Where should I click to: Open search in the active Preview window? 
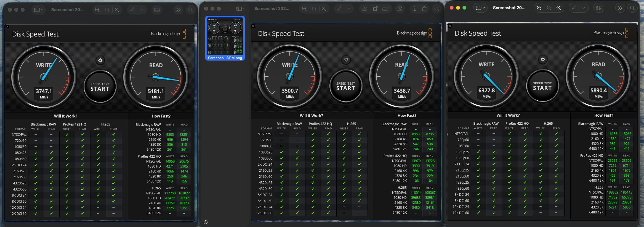[632, 8]
